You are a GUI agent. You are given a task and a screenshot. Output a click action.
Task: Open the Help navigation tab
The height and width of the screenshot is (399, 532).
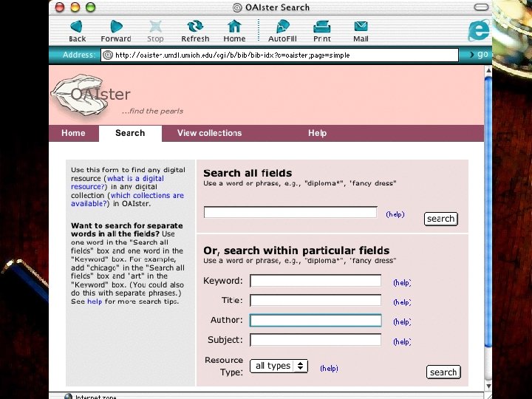tap(317, 133)
